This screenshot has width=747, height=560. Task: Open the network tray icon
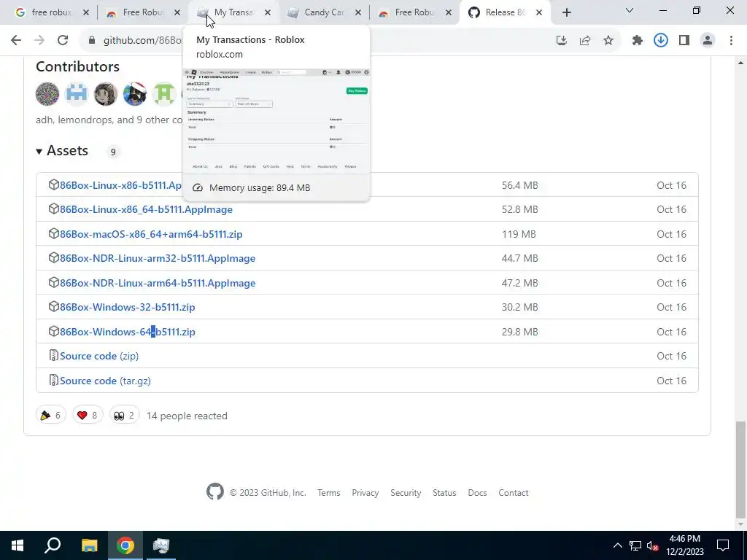pos(635,545)
